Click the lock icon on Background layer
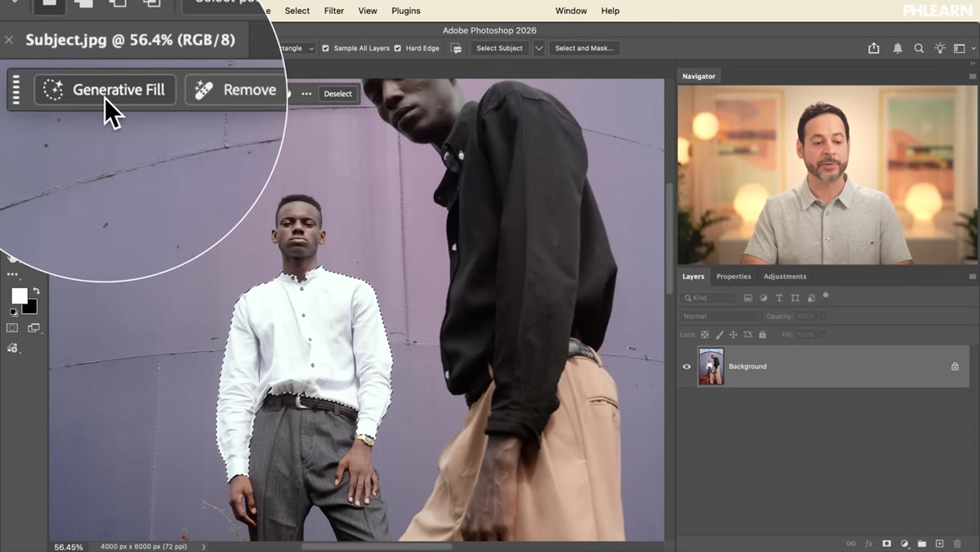Image resolution: width=980 pixels, height=552 pixels. click(x=955, y=367)
